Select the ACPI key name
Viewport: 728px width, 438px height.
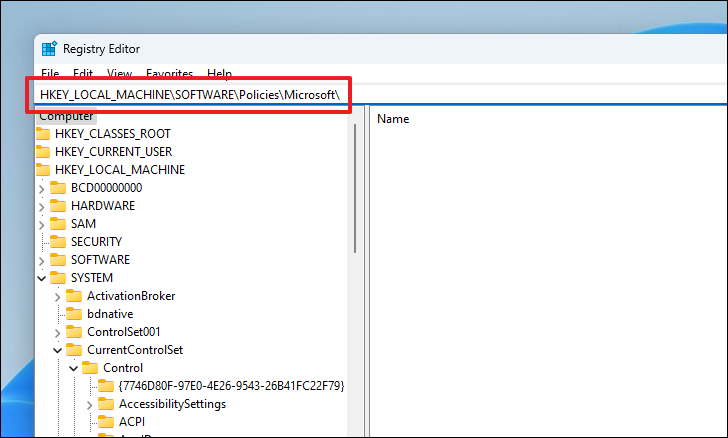(x=132, y=423)
